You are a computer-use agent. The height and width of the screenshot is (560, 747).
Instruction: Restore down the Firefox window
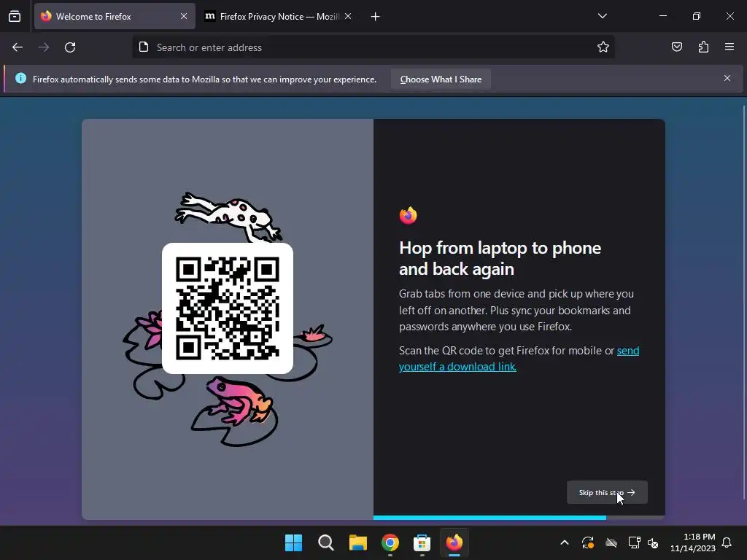697,16
